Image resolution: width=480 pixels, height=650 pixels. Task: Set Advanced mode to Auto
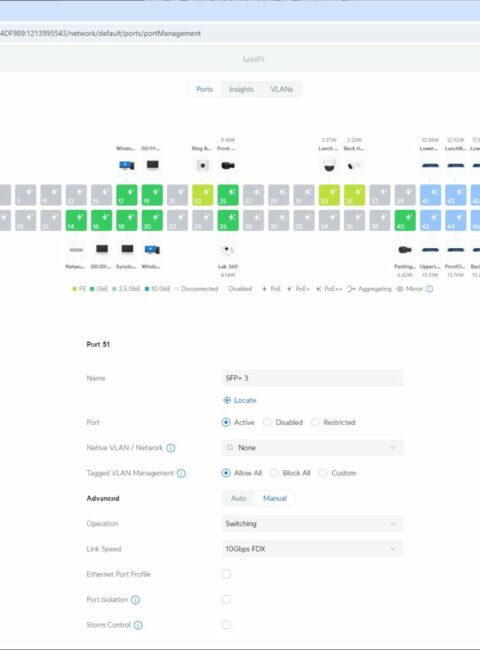click(238, 498)
